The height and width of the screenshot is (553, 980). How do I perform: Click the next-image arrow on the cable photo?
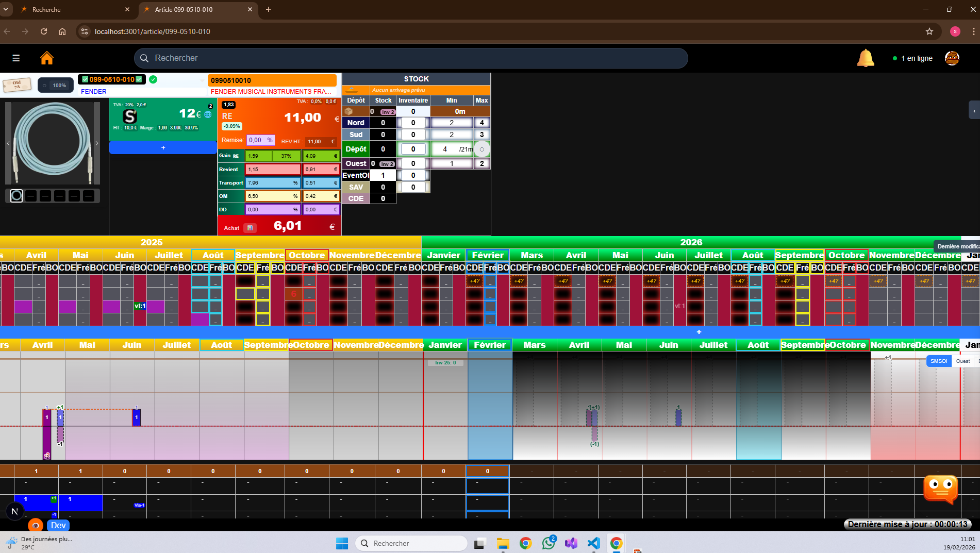pos(96,143)
